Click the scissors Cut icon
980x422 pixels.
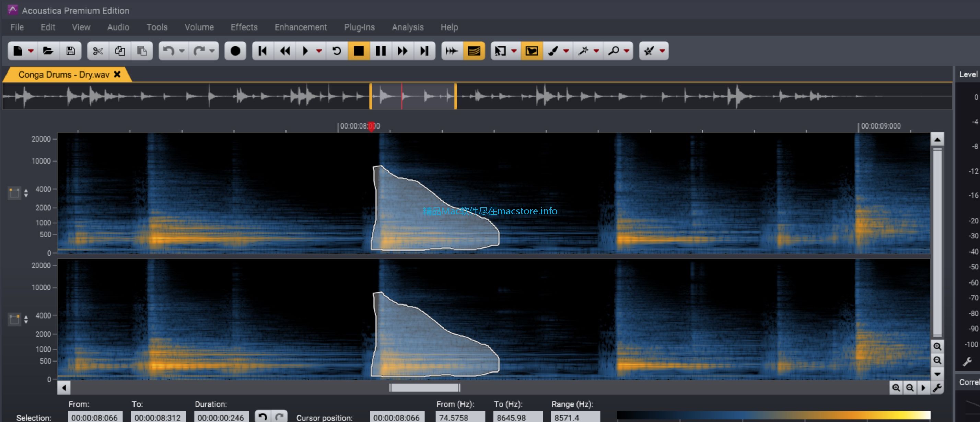98,51
